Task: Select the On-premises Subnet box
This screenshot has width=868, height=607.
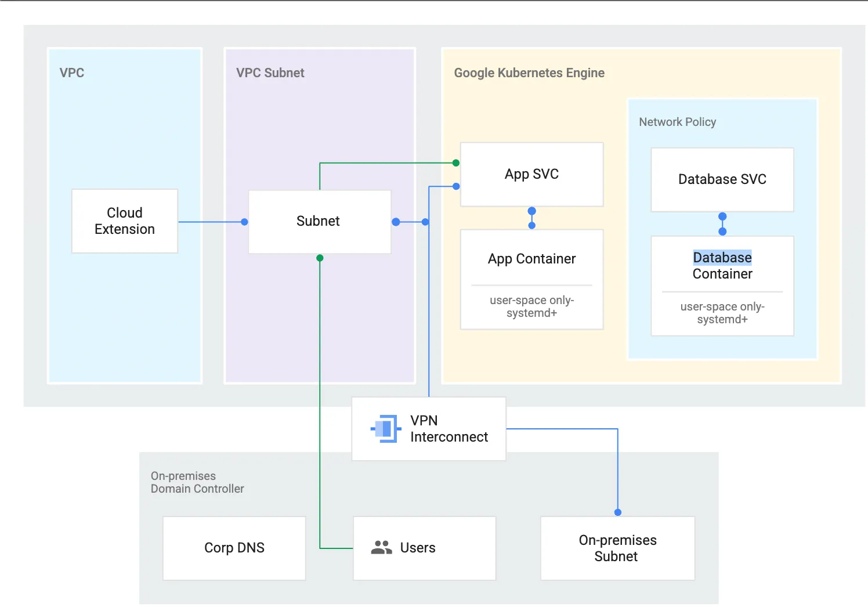Action: (618, 548)
